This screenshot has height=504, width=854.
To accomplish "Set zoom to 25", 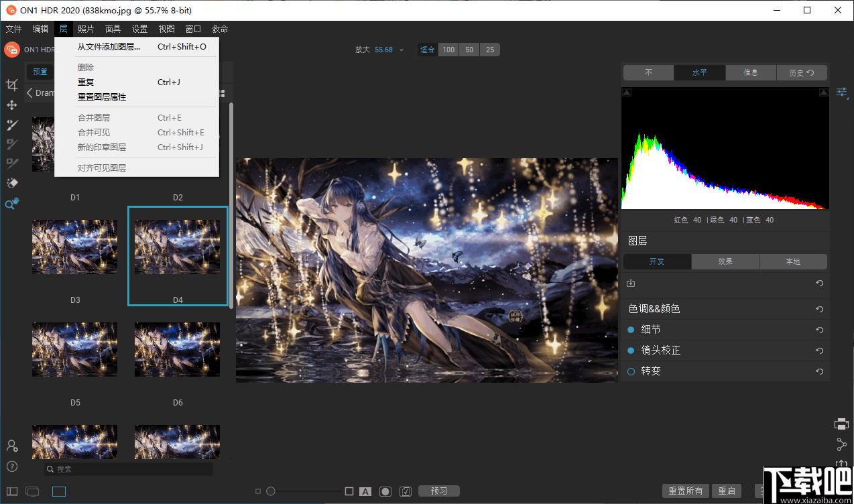I will tap(490, 50).
